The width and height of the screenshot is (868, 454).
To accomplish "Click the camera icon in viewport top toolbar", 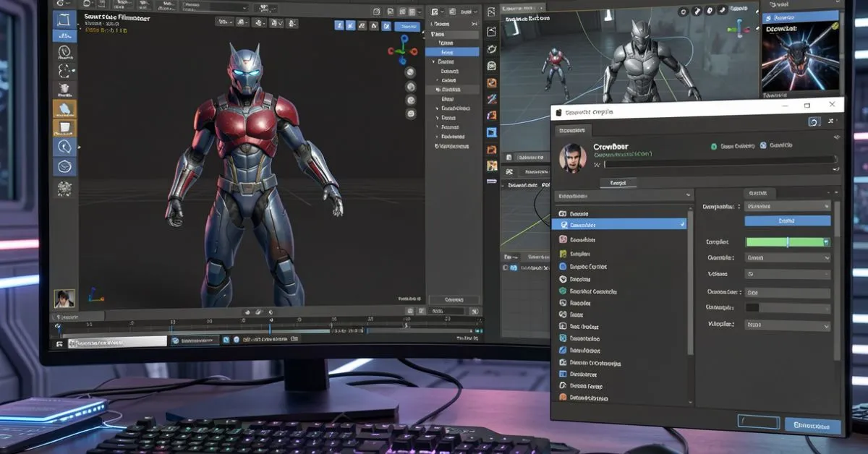I will pos(377,12).
